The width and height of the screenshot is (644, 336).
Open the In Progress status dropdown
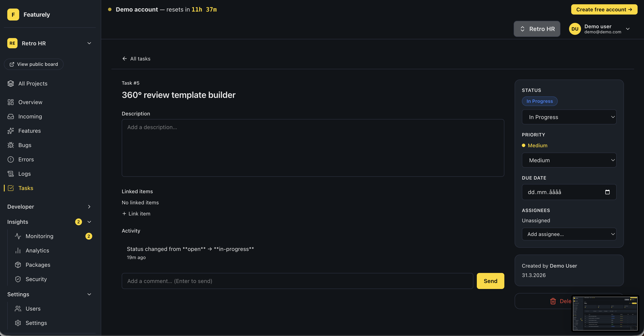point(569,117)
